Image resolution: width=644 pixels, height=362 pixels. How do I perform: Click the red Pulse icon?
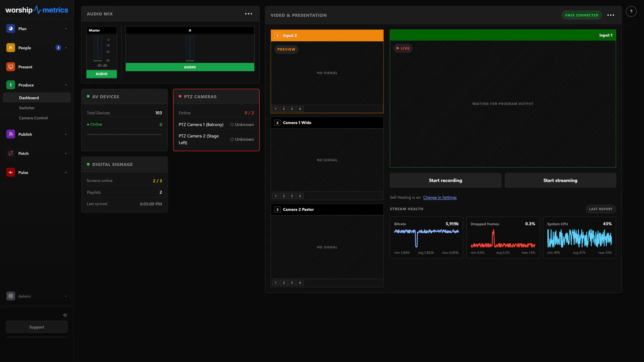pos(11,173)
